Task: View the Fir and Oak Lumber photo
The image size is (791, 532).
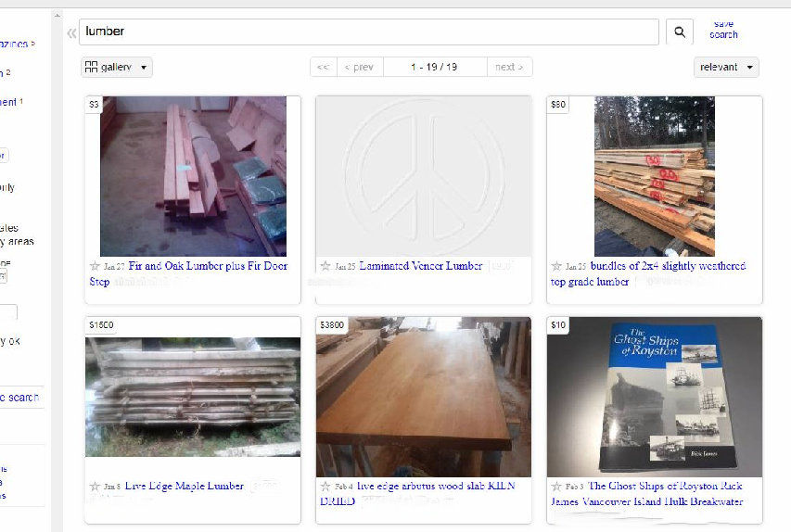Action: tap(193, 176)
